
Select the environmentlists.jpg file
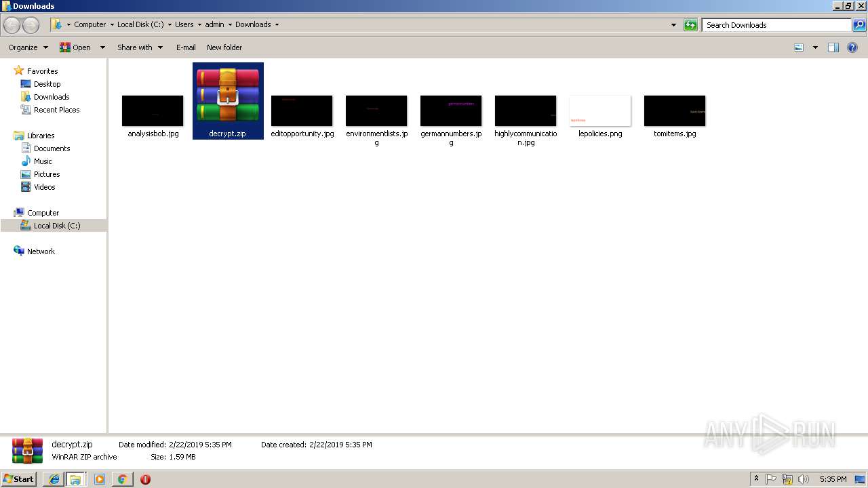376,121
